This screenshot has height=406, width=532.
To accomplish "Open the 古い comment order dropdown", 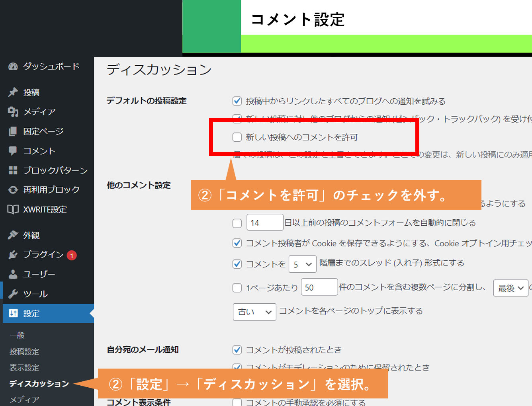I will 254,312.
